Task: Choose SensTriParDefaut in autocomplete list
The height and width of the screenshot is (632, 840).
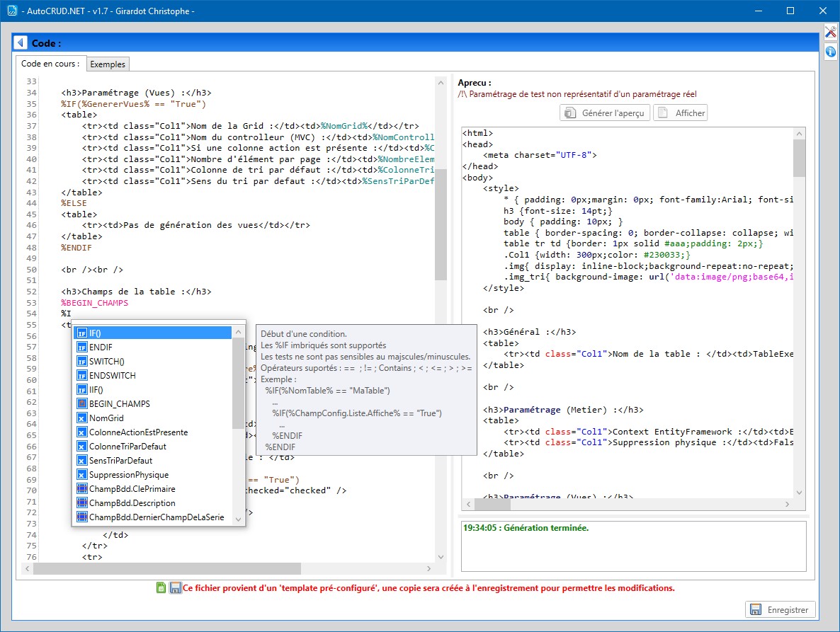Action: pos(153,461)
